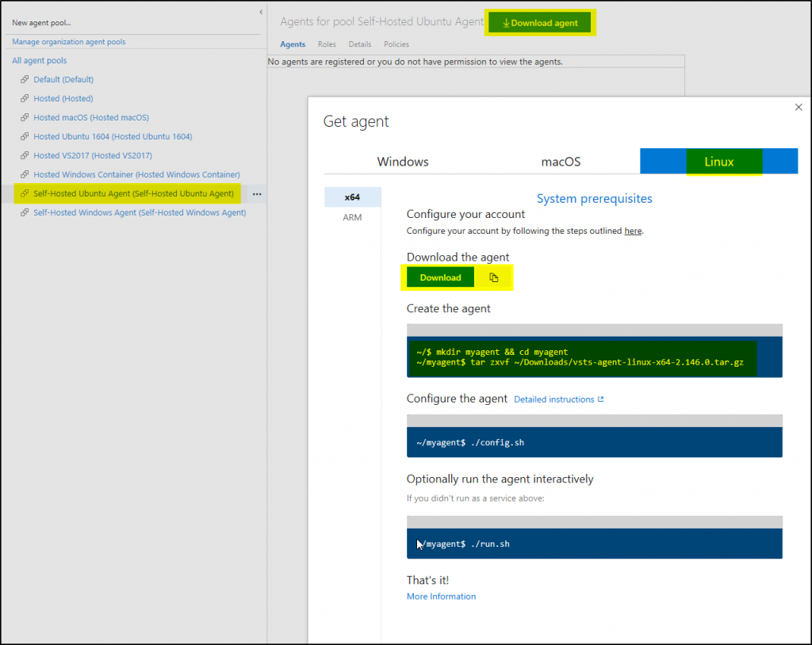Open the System prerequisites link
This screenshot has width=812, height=645.
tap(594, 197)
